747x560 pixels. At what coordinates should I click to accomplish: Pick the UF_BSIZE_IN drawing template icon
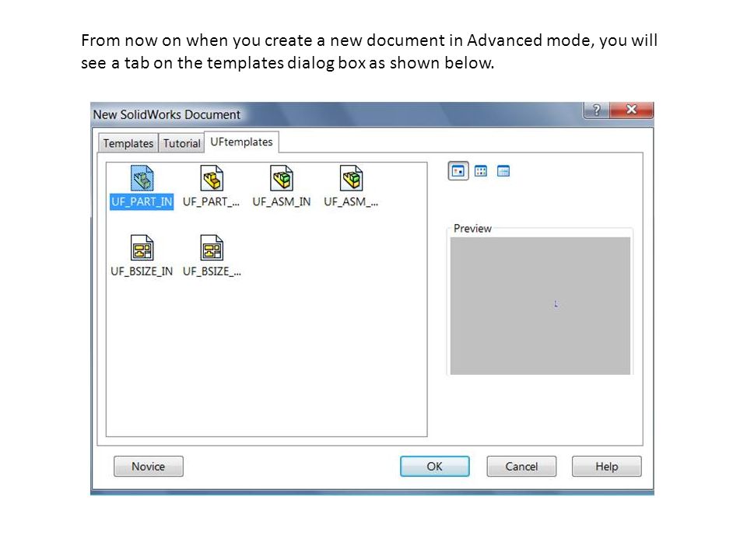(x=142, y=247)
